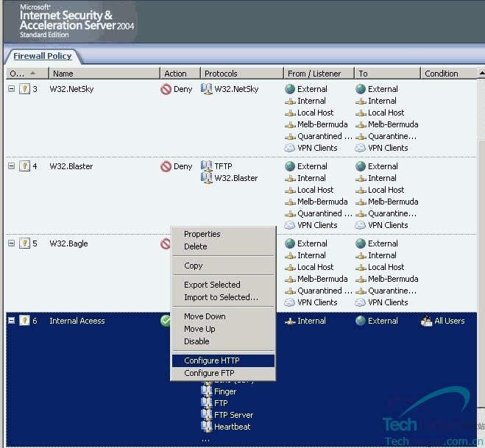
Task: Click the All Users icon in rule 6
Action: pyautogui.click(x=426, y=321)
